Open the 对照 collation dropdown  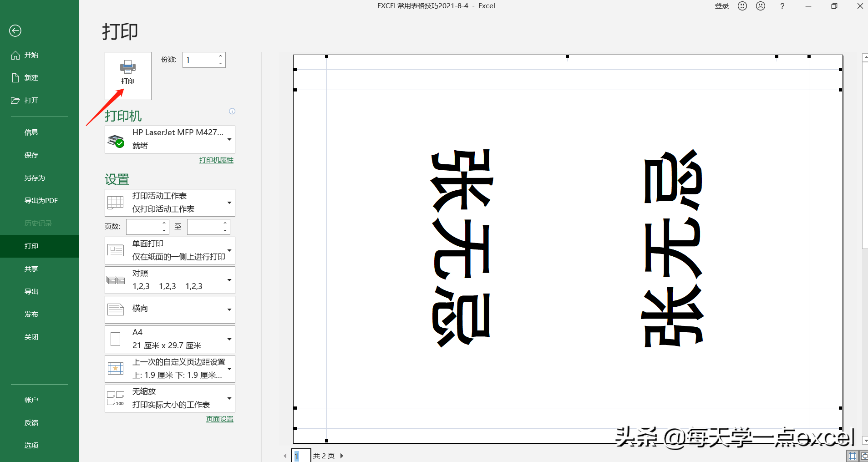[170, 280]
